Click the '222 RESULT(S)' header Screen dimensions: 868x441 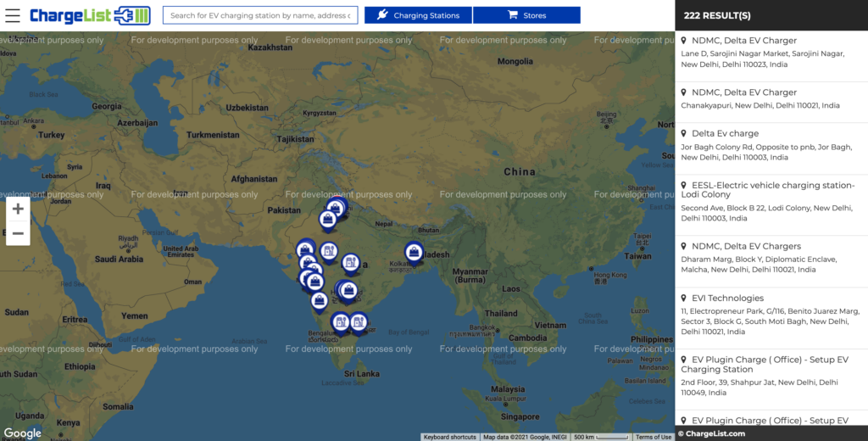pos(717,15)
